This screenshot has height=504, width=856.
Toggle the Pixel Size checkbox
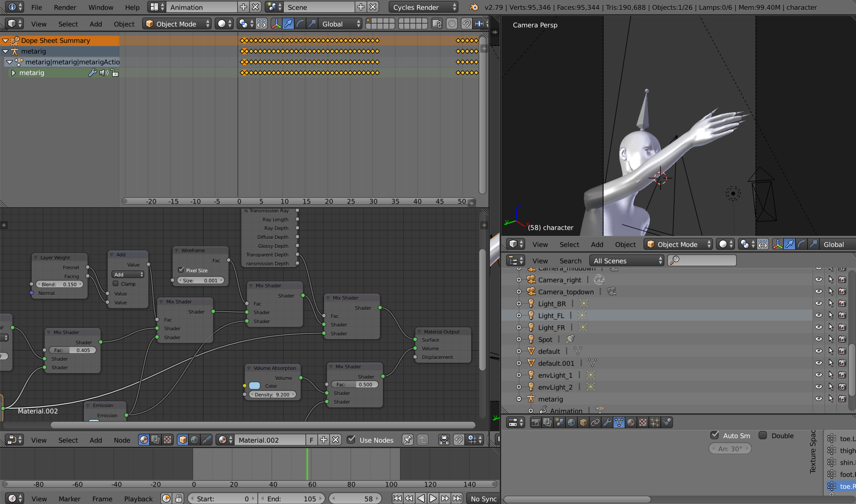[x=181, y=270]
